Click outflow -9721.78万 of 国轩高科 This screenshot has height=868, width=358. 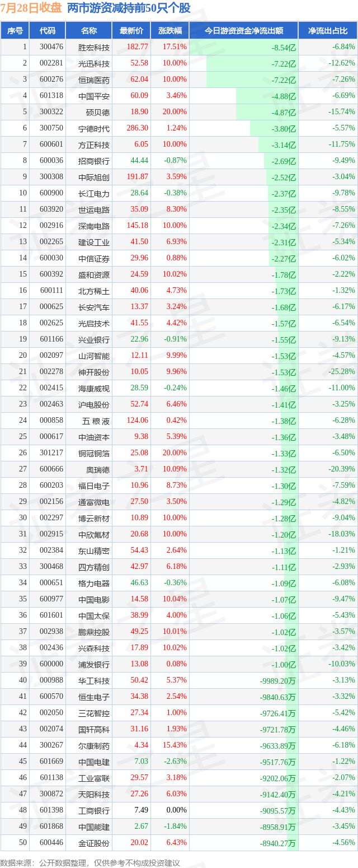[278, 729]
